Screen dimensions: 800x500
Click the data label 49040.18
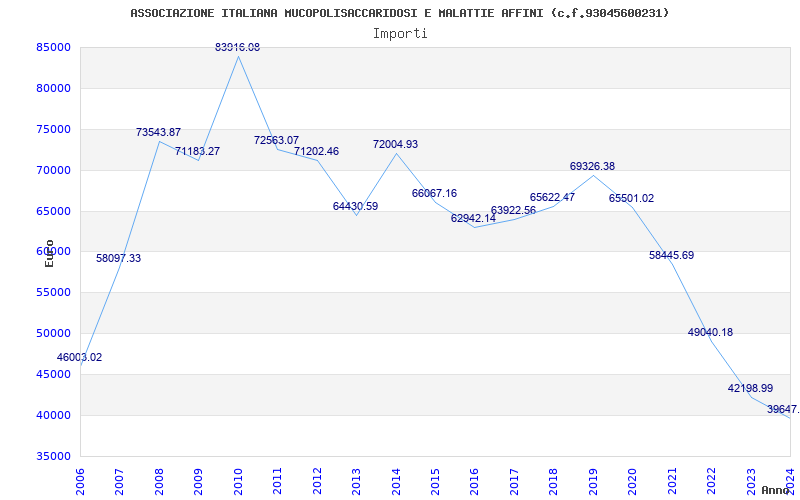coord(710,332)
